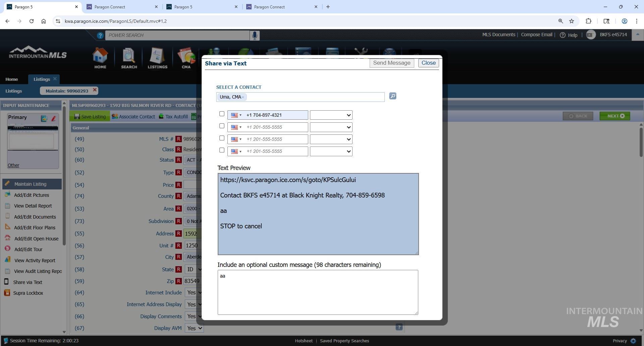Click the contact search magnifier icon
The height and width of the screenshot is (346, 644).
pyautogui.click(x=392, y=96)
